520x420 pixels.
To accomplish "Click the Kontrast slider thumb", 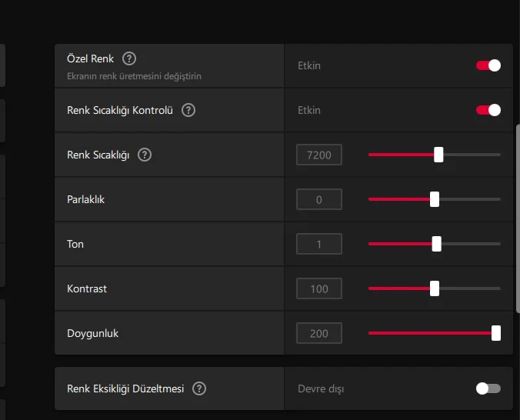I will pyautogui.click(x=435, y=288).
